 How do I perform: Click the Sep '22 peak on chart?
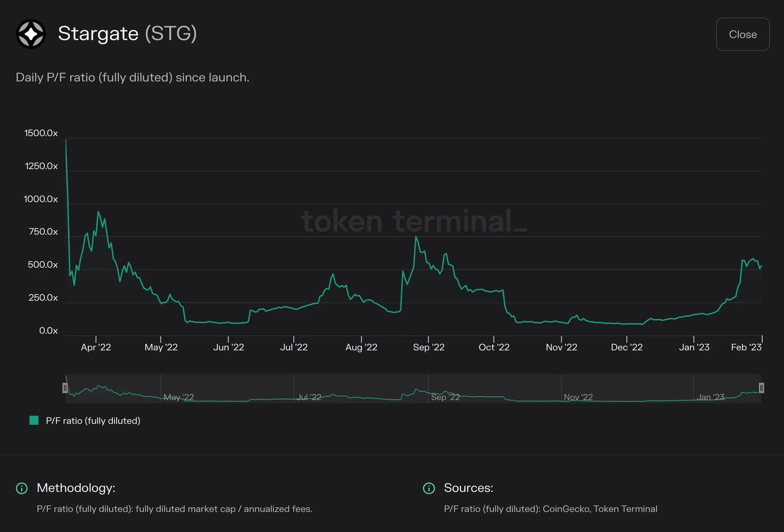click(x=416, y=237)
